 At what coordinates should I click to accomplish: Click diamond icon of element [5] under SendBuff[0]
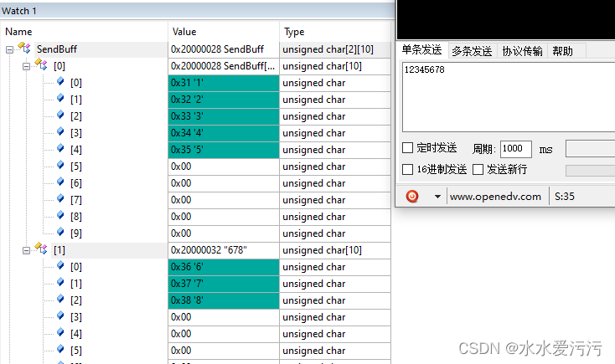point(60,165)
